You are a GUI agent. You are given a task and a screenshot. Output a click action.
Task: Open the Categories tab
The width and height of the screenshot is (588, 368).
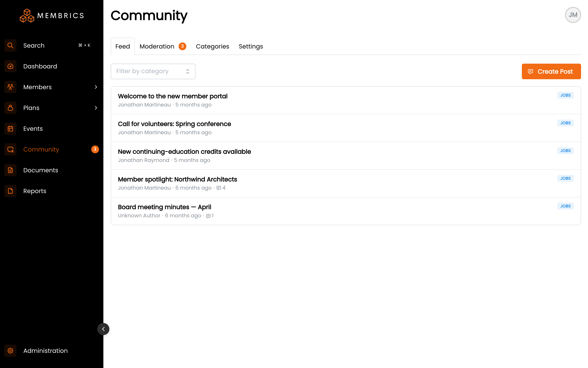pos(212,46)
